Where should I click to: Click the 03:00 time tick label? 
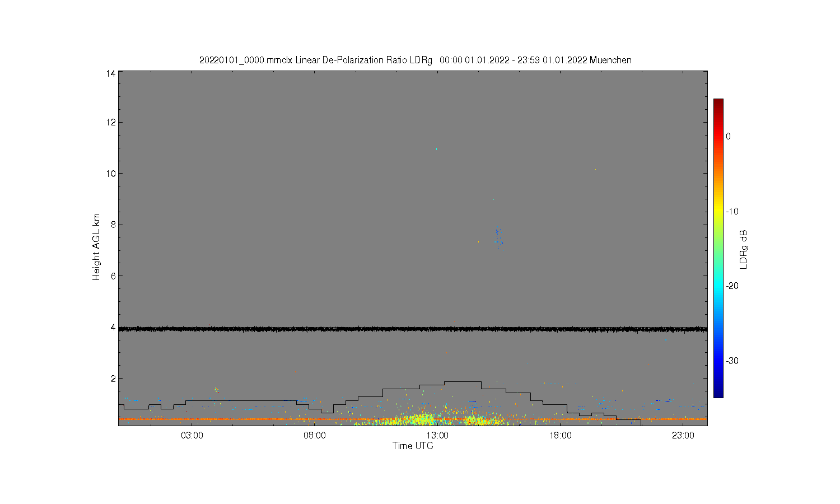[192, 436]
